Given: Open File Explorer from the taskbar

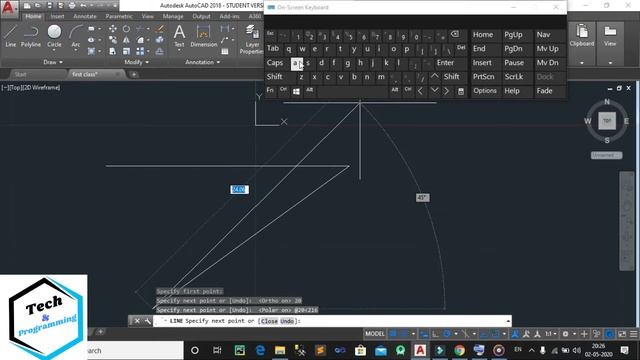Looking at the screenshot, I should pos(280,350).
